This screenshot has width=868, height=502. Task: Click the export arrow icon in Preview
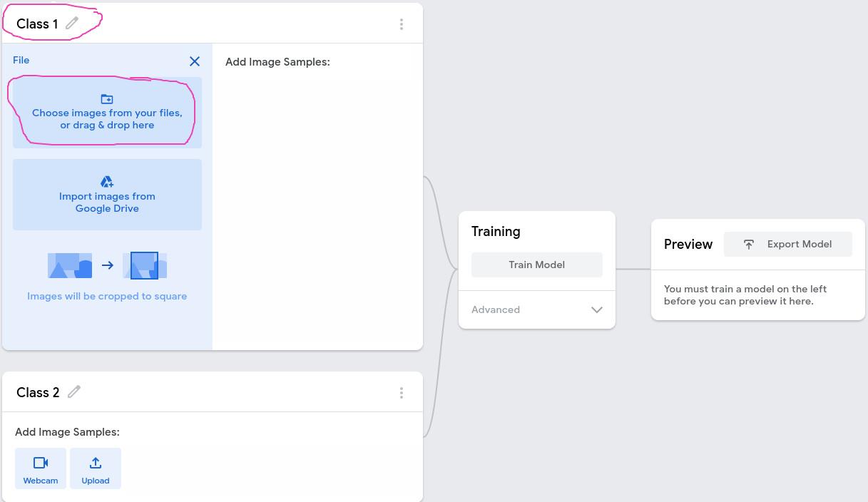tap(749, 244)
